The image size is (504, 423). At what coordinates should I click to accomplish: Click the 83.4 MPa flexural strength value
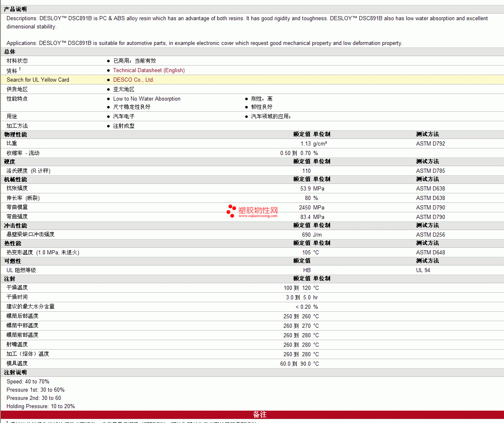(312, 217)
